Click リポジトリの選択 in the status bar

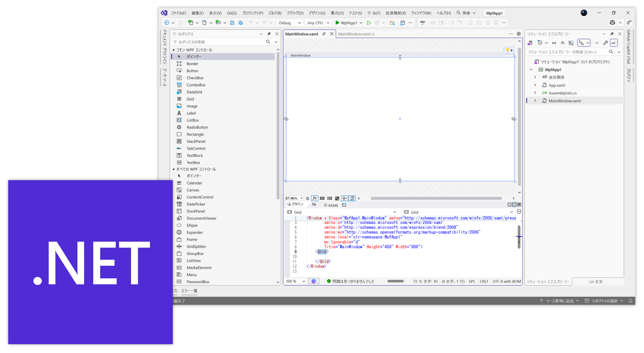click(x=604, y=301)
